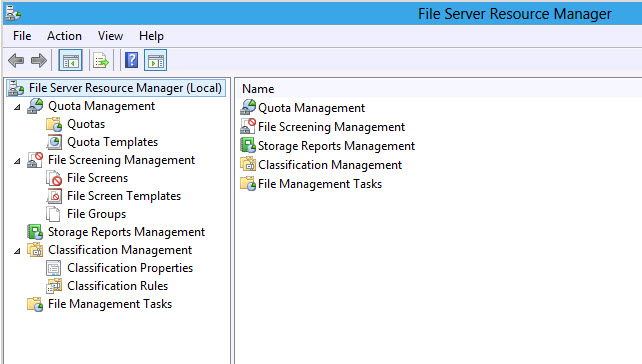Select Classification Management label in tree

(120, 250)
